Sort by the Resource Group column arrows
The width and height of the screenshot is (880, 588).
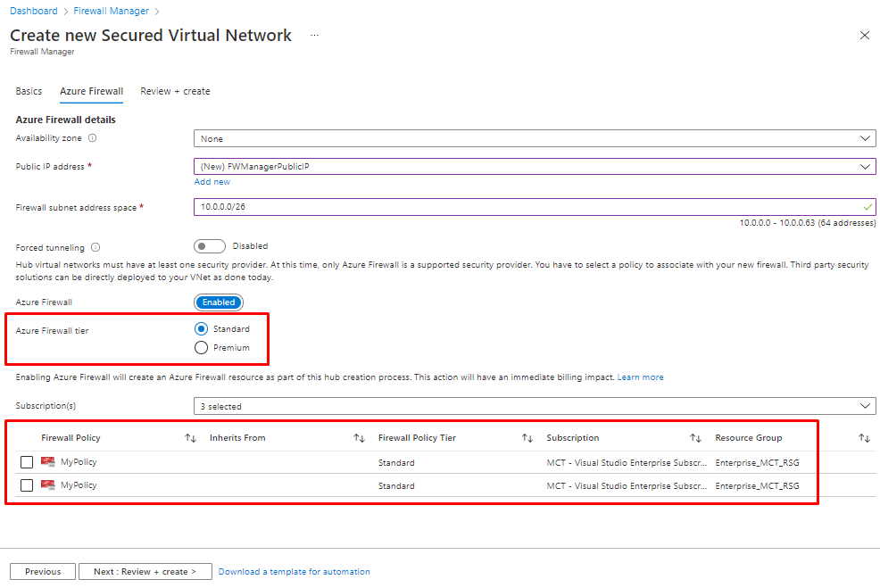coord(864,438)
